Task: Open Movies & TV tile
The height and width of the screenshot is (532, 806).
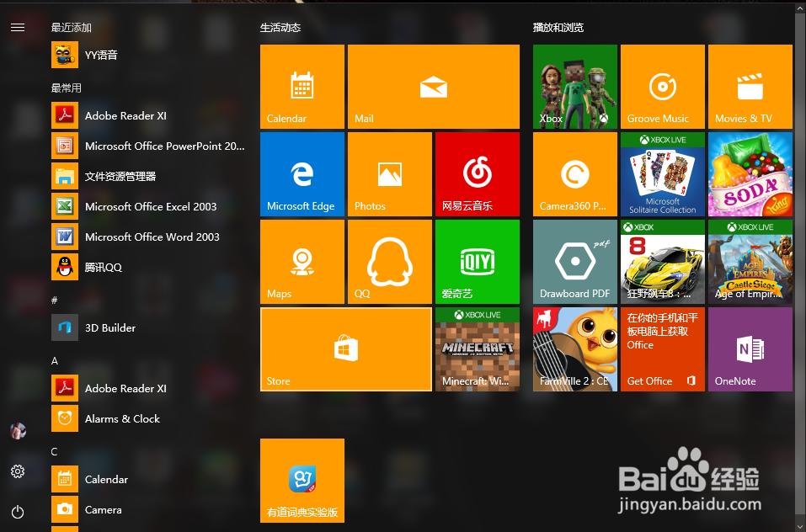Action: tap(750, 86)
